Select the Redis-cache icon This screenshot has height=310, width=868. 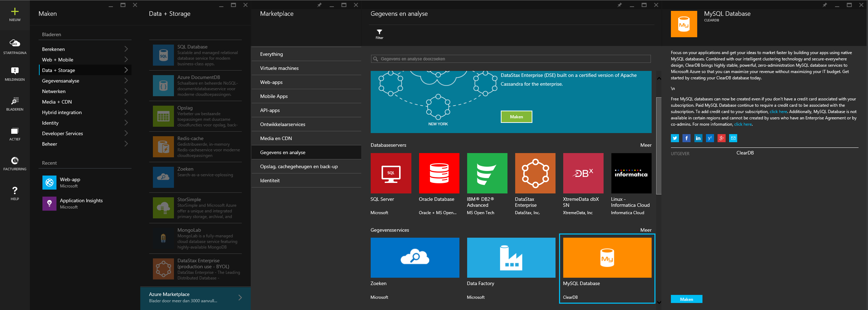163,147
